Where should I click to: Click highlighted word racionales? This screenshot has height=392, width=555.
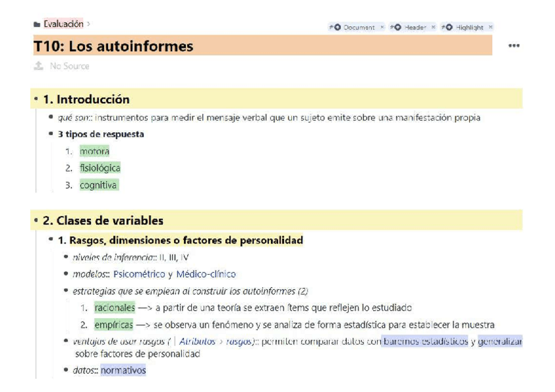(x=115, y=308)
